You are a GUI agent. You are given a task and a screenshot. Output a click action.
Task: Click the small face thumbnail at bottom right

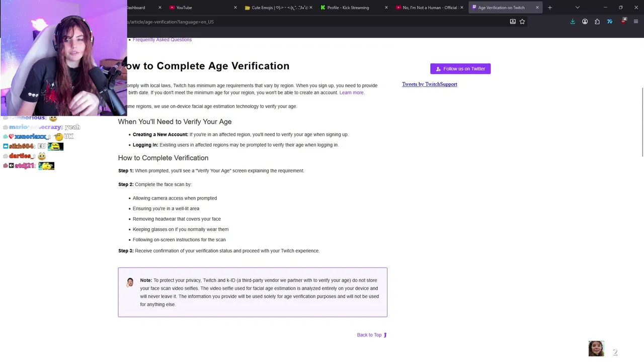596,348
